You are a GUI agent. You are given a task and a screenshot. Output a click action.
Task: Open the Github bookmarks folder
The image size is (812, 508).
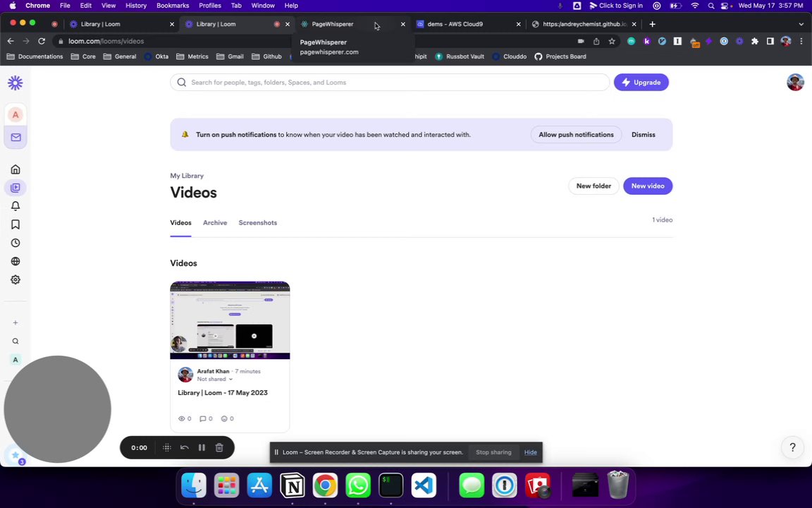pyautogui.click(x=266, y=56)
